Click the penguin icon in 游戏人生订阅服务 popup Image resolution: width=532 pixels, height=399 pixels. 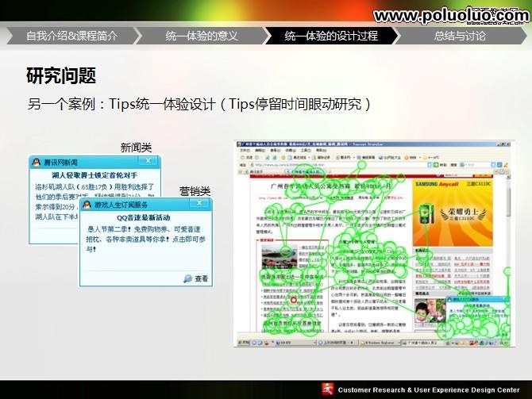point(87,205)
